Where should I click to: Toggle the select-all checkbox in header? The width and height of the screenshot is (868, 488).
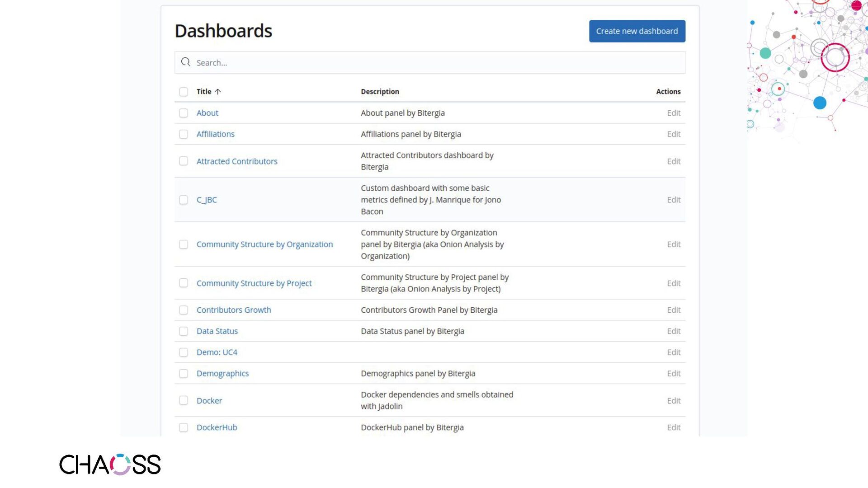[184, 92]
